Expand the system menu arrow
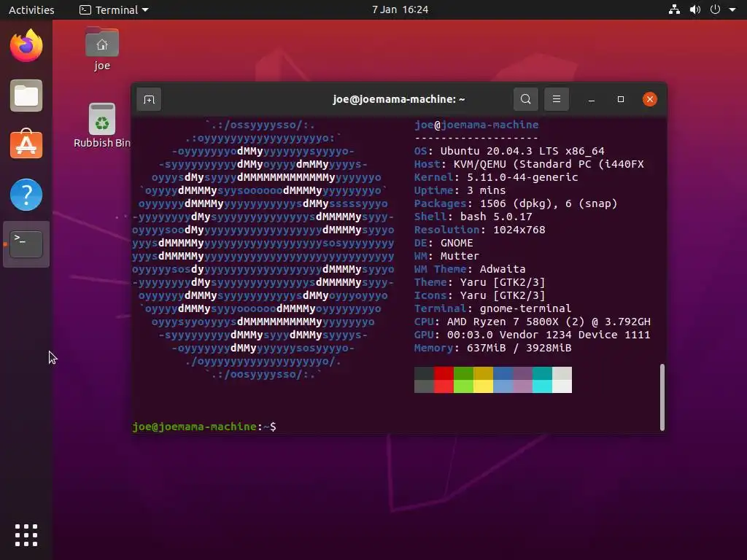This screenshot has width=747, height=560. (x=732, y=9)
